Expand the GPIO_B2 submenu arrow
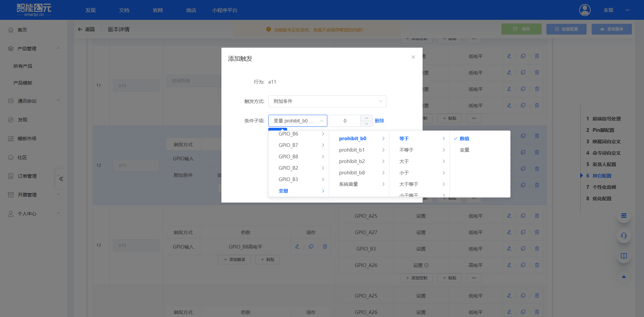This screenshot has height=317, width=644. click(x=323, y=168)
